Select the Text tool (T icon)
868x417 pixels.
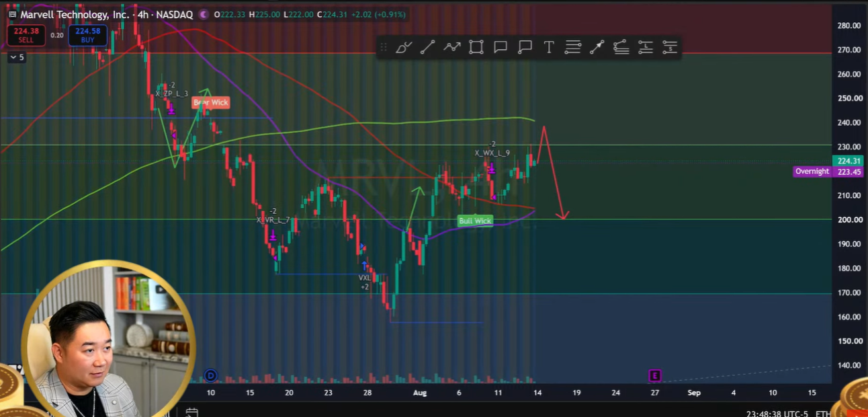[549, 47]
